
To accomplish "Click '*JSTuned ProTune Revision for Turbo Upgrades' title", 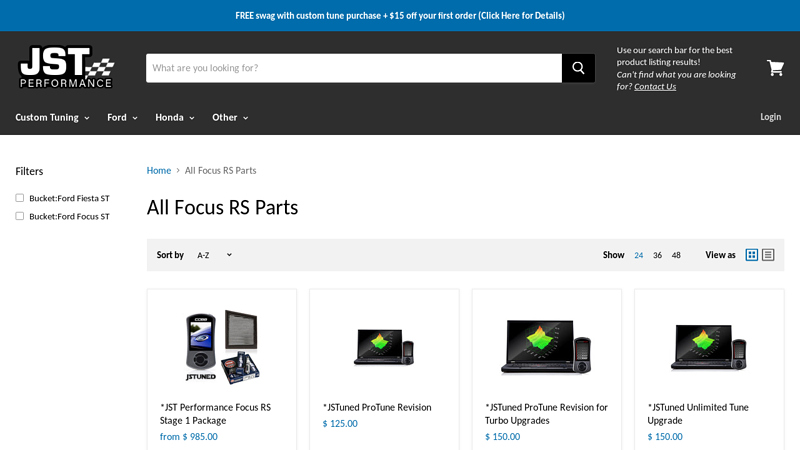I will pyautogui.click(x=546, y=414).
